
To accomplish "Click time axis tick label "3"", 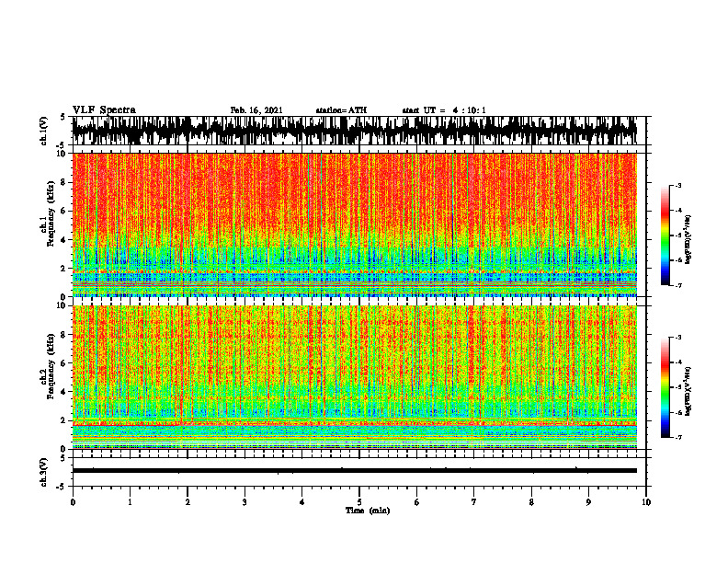I will tap(245, 502).
